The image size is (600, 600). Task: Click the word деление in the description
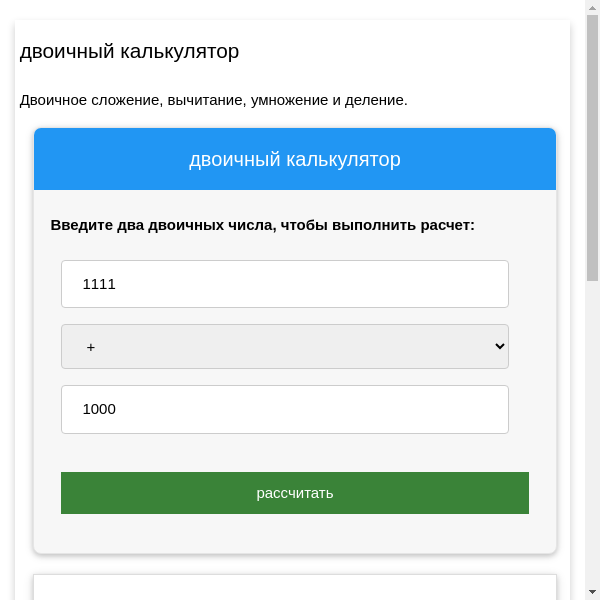tap(376, 100)
